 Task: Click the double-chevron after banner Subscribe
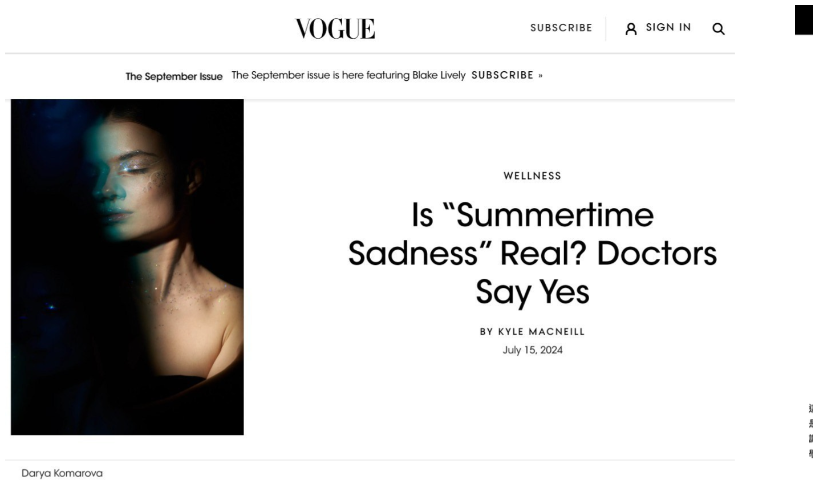[540, 76]
